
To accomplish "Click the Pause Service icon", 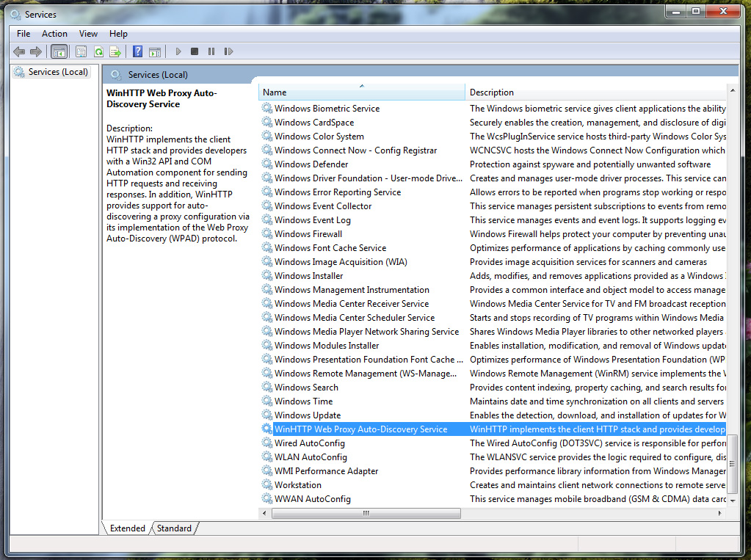I will (x=211, y=51).
